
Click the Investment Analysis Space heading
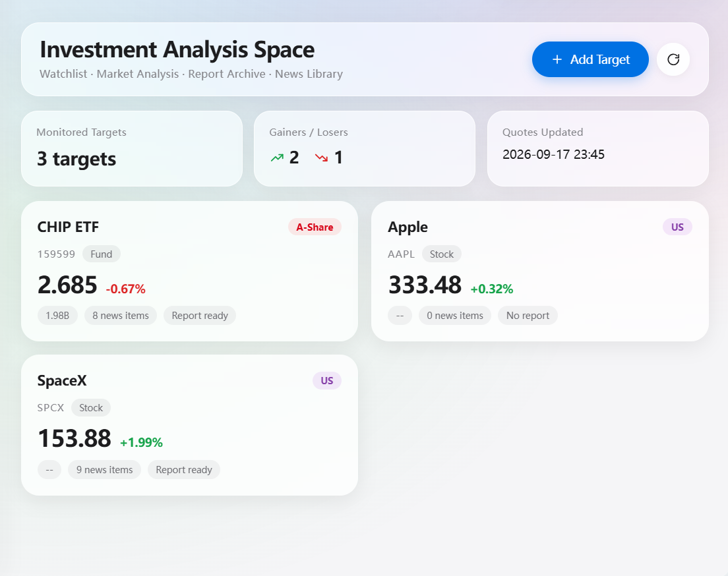pos(177,49)
